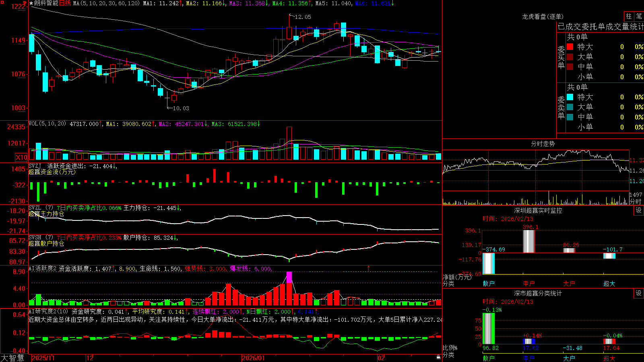Click the 大智慧 logo at bottom left
This screenshot has height=362, width=644.
[12, 358]
